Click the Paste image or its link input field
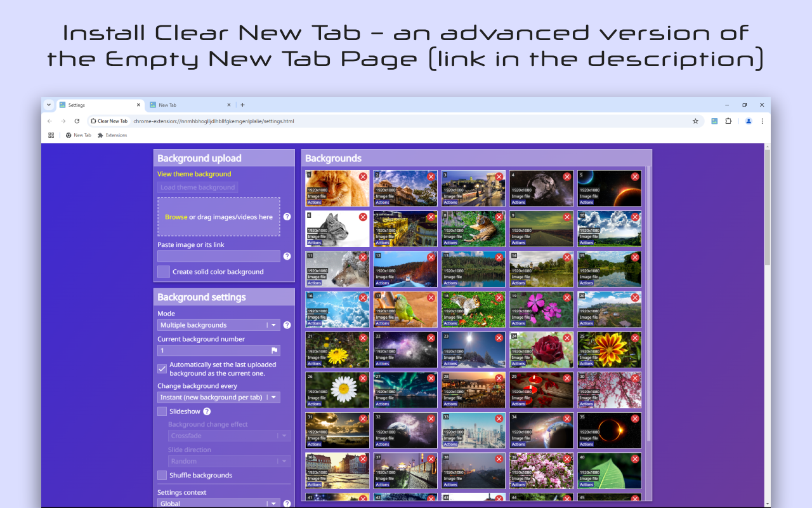The width and height of the screenshot is (812, 508). point(218,256)
